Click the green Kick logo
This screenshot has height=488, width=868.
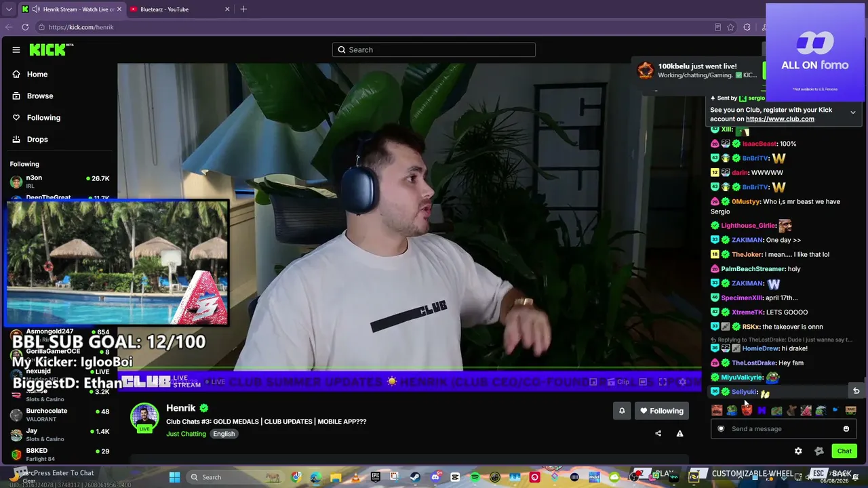pyautogui.click(x=51, y=49)
